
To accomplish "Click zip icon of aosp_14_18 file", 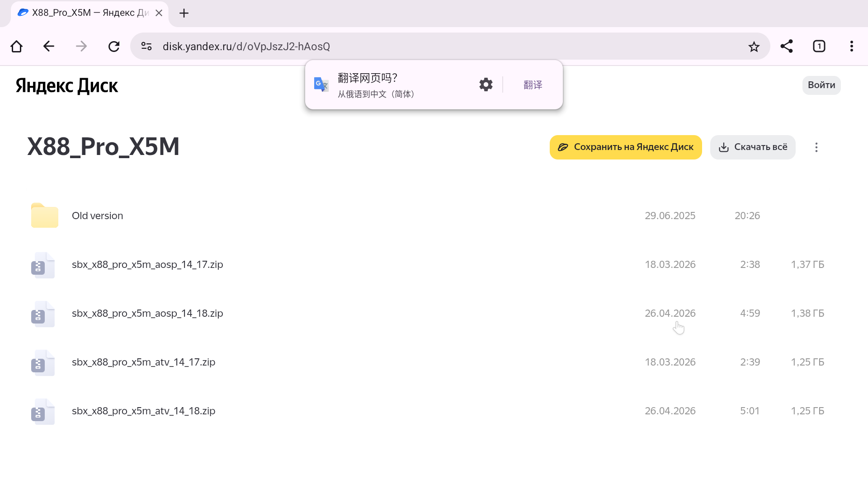I will click(43, 314).
